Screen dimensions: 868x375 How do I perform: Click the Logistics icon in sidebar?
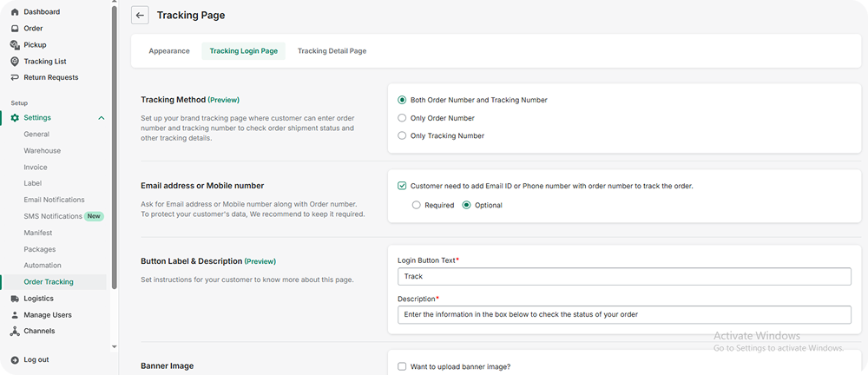click(x=15, y=299)
